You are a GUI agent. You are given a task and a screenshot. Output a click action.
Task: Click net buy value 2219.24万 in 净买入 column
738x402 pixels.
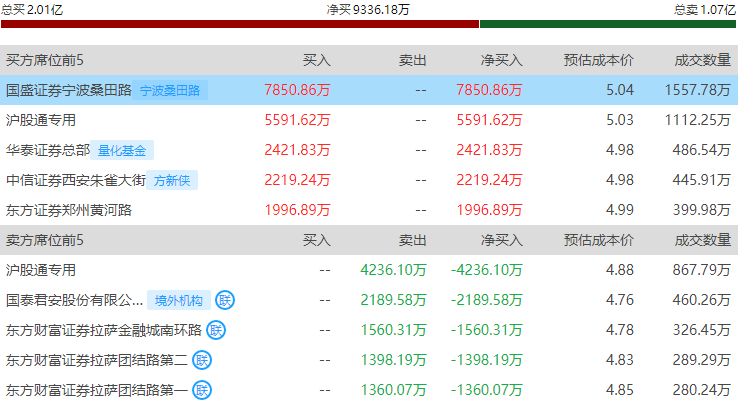(489, 180)
